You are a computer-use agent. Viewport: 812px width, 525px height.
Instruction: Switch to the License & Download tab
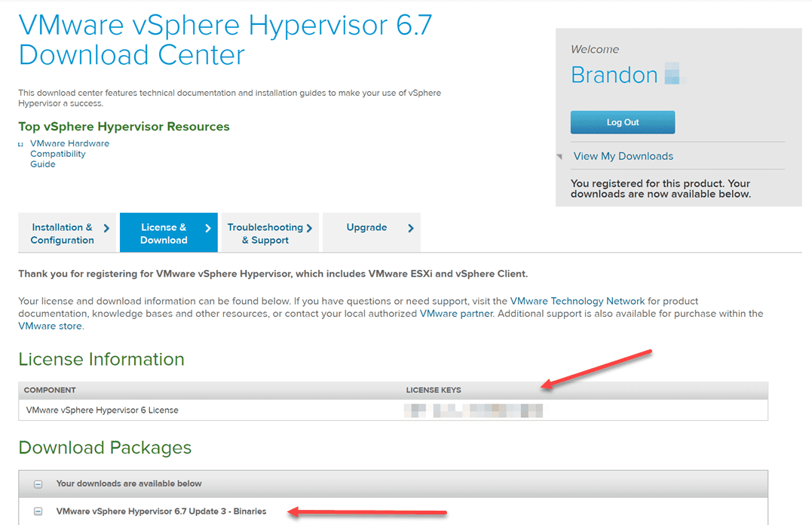[164, 233]
